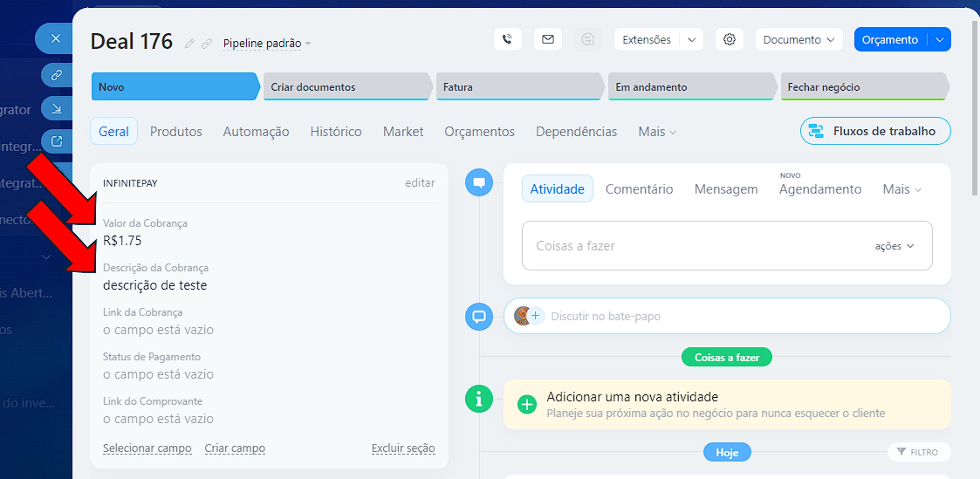Close the deal panel with X
Viewport: 980px width, 479px height.
(x=56, y=38)
